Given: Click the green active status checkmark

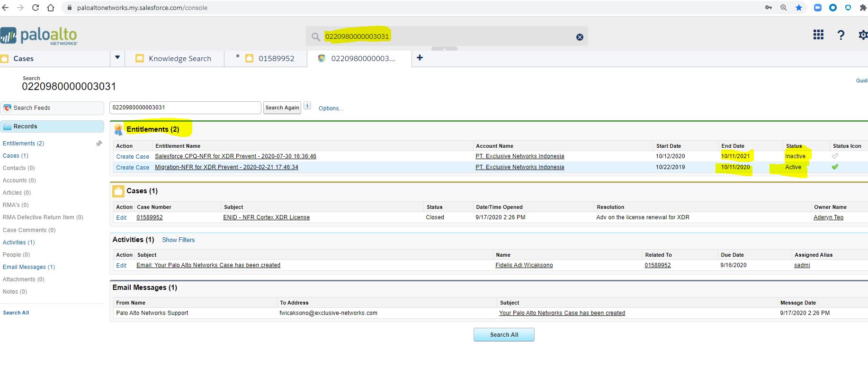Looking at the screenshot, I should tap(835, 167).
